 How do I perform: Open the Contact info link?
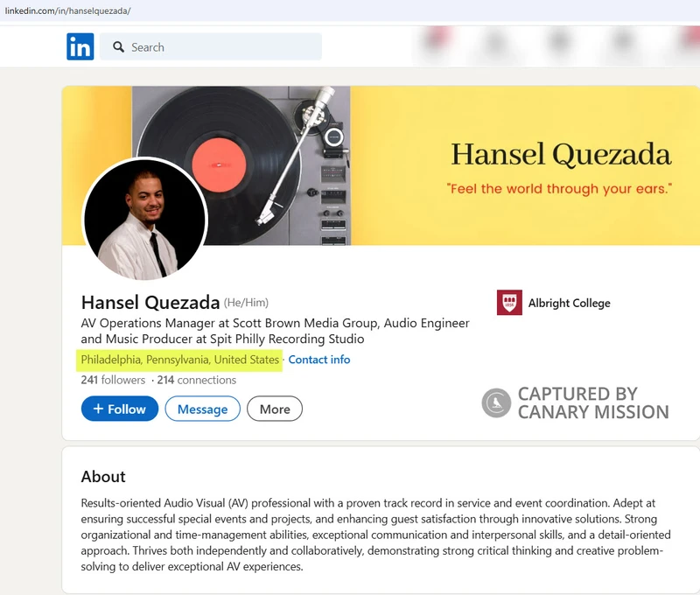pyautogui.click(x=319, y=360)
